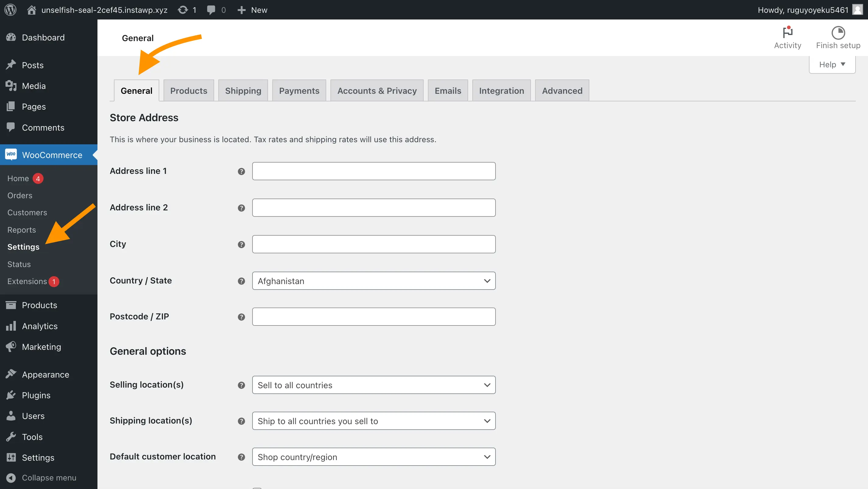Click the WooCommerce icon in sidebar
Image resolution: width=868 pixels, height=489 pixels.
[11, 154]
